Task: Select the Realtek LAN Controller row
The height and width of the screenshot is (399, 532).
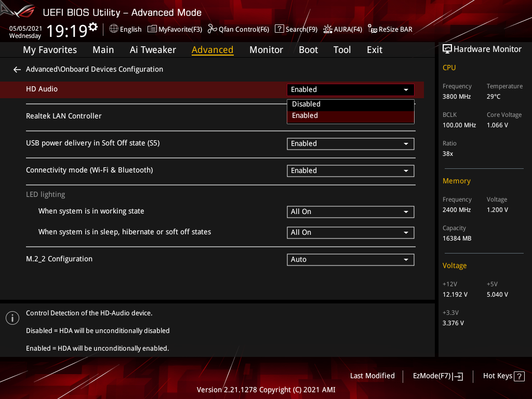Action: pyautogui.click(x=63, y=116)
